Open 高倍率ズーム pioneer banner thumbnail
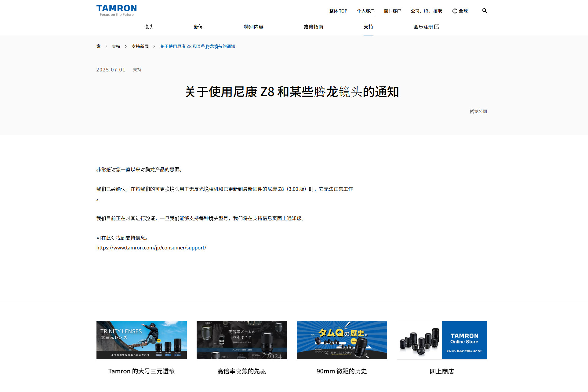 (242, 340)
